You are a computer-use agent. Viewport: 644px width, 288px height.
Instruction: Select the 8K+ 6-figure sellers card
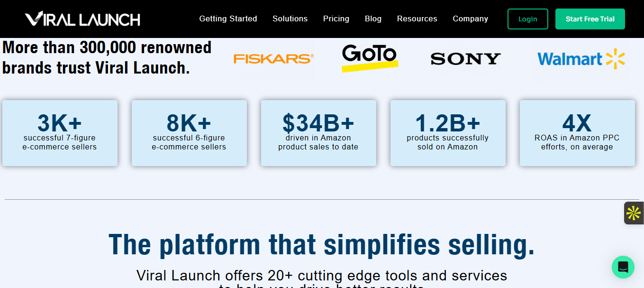click(x=189, y=133)
